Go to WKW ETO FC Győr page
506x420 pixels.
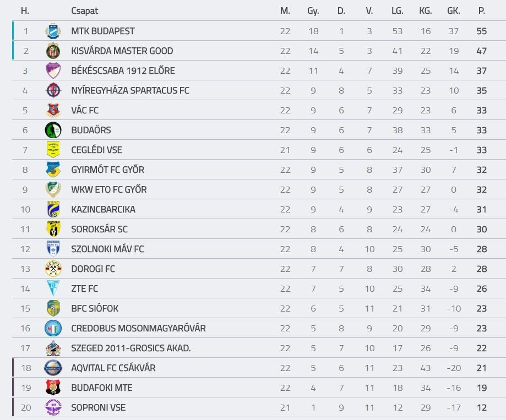tap(109, 189)
